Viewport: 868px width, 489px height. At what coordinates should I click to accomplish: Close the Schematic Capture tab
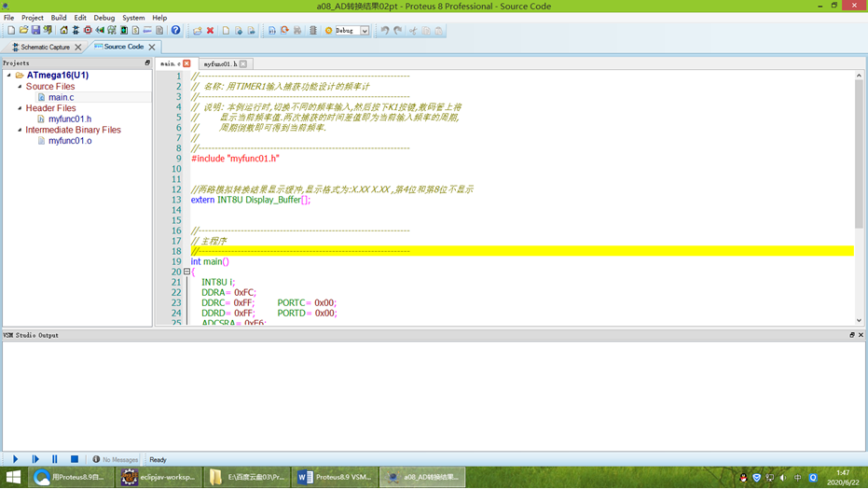[78, 47]
